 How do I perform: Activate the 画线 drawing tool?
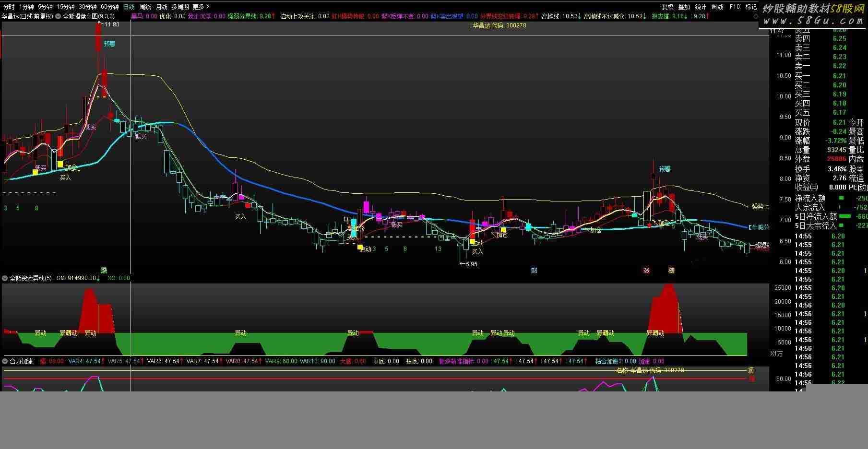[x=717, y=7]
